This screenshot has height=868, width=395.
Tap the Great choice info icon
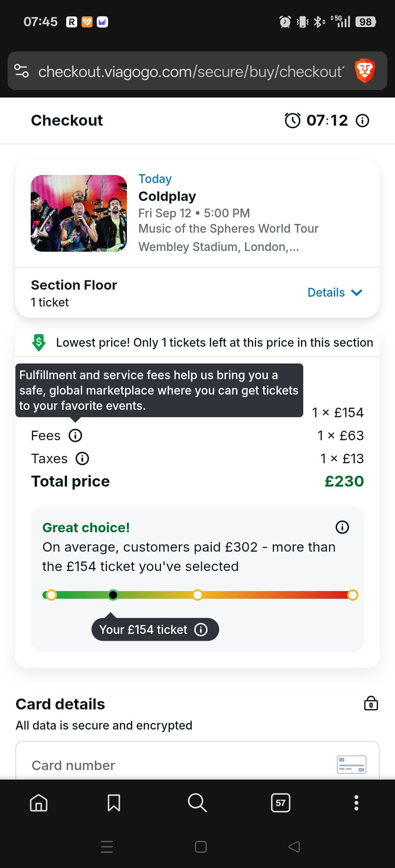342,527
